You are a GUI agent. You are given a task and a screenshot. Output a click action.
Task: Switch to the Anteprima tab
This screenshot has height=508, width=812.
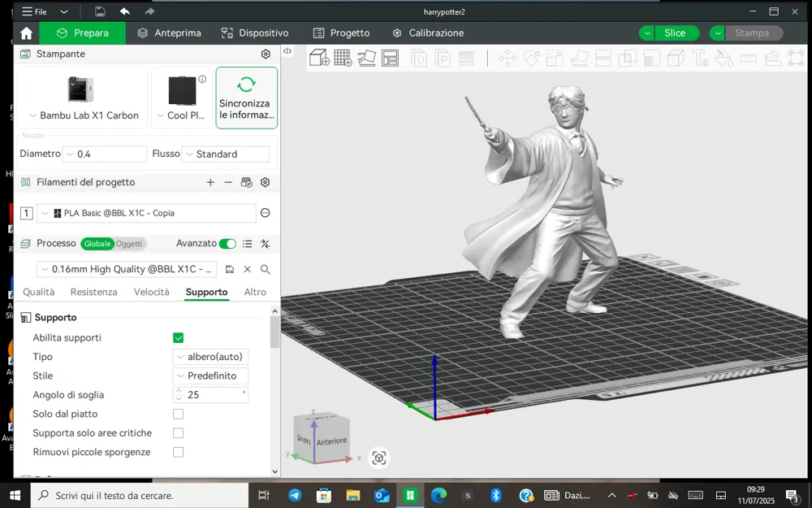pos(169,33)
